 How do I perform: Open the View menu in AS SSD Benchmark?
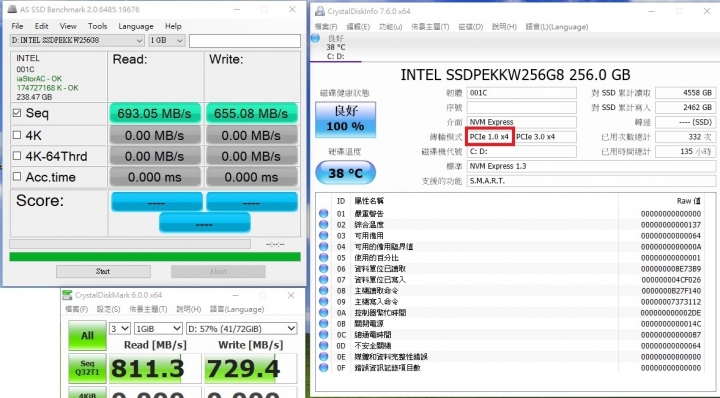tap(68, 26)
